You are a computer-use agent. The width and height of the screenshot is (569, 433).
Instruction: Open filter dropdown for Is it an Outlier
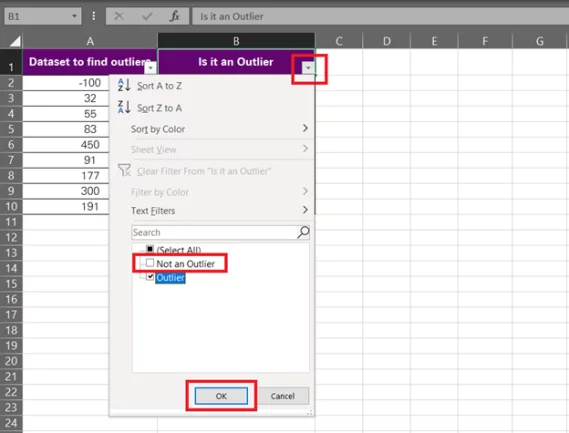(x=308, y=68)
